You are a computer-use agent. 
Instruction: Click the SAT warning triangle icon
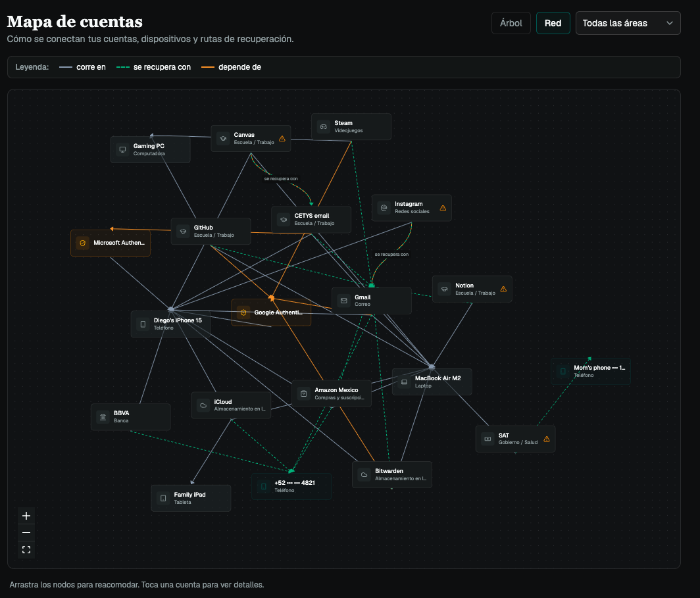tap(547, 439)
